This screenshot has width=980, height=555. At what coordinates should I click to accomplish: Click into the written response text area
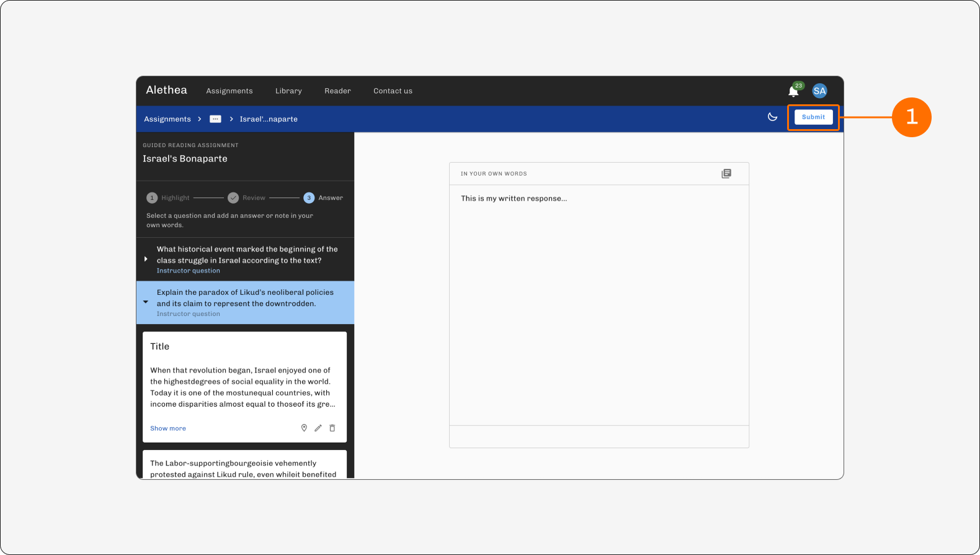pyautogui.click(x=599, y=305)
